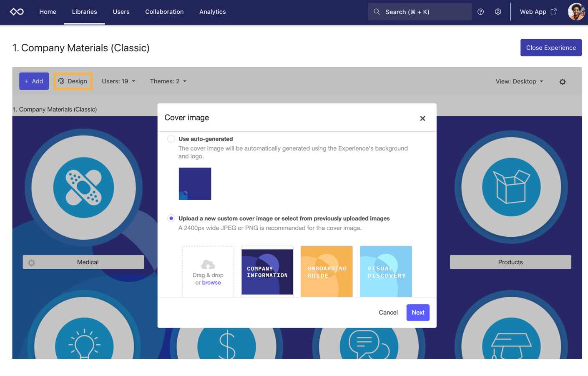Open the settings gear in the navbar
Image resolution: width=588 pixels, height=376 pixels.
point(498,12)
